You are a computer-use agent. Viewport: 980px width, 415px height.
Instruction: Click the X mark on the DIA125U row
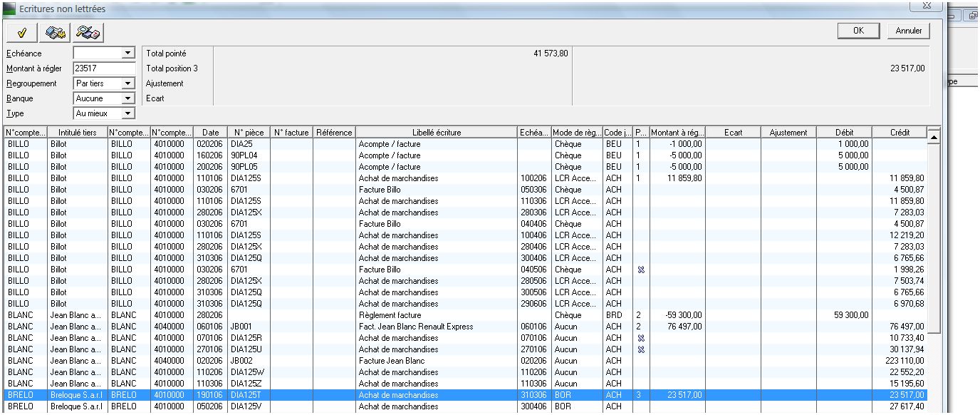(x=641, y=349)
